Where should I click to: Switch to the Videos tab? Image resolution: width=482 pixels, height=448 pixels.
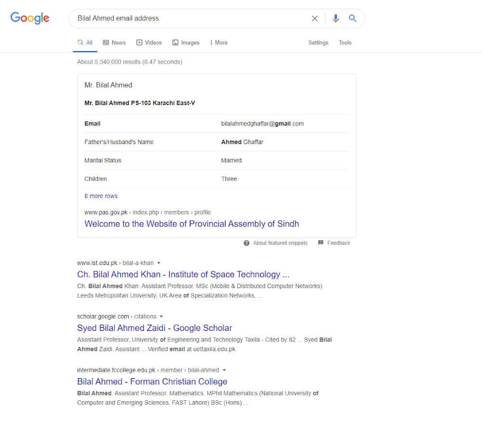pyautogui.click(x=149, y=42)
